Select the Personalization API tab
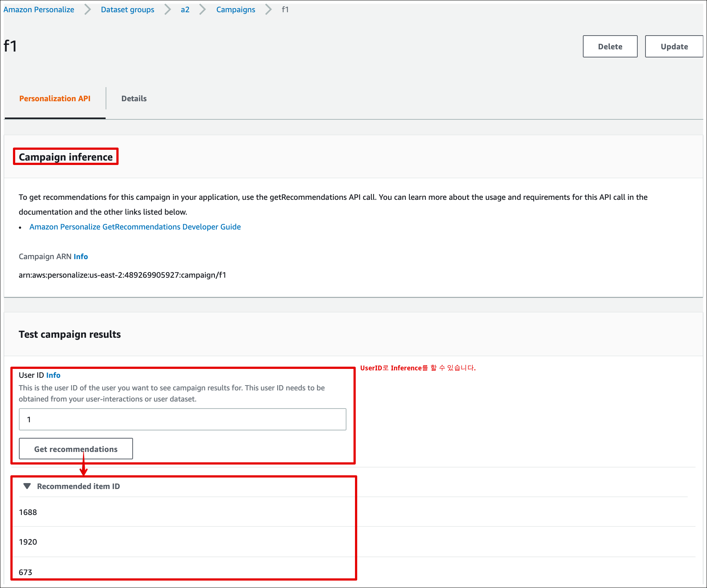The width and height of the screenshot is (707, 588). [x=55, y=99]
